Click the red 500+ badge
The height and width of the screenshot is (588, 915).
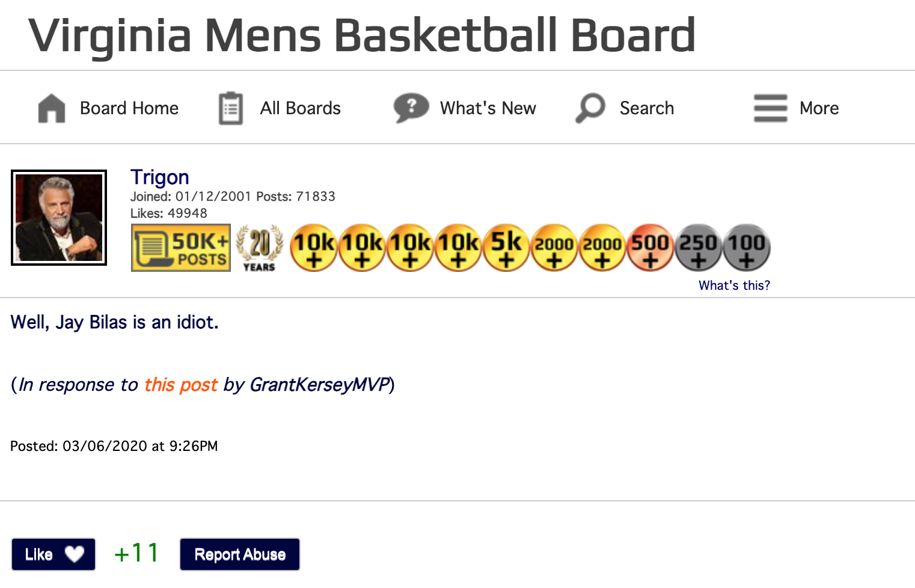click(650, 248)
